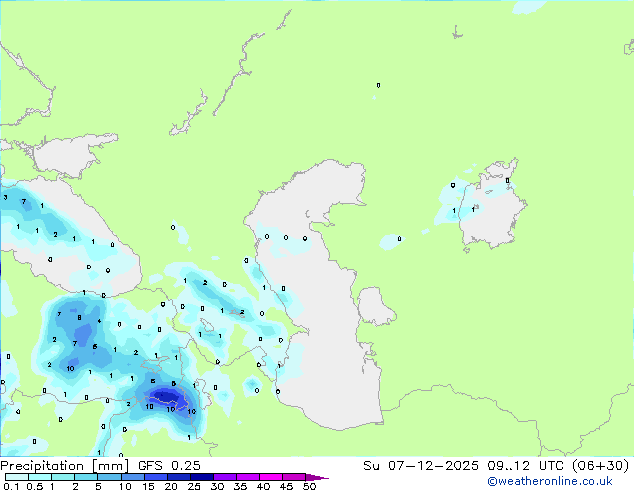634x490 pixels.
Task: Click the 'Su 07-12-2025' date text
Action: coord(421,466)
